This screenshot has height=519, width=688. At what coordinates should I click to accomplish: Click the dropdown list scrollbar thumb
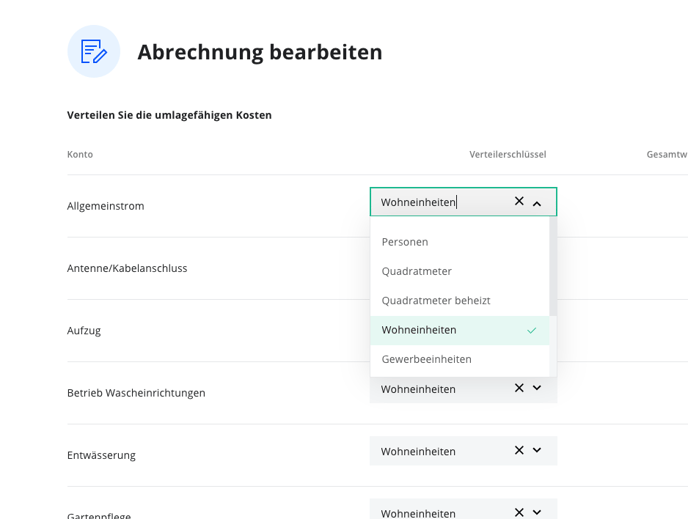(553, 266)
